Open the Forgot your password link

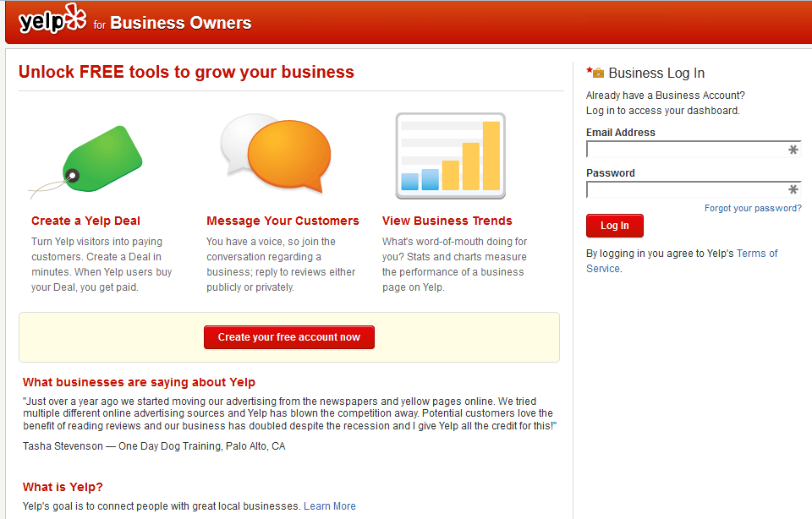753,208
